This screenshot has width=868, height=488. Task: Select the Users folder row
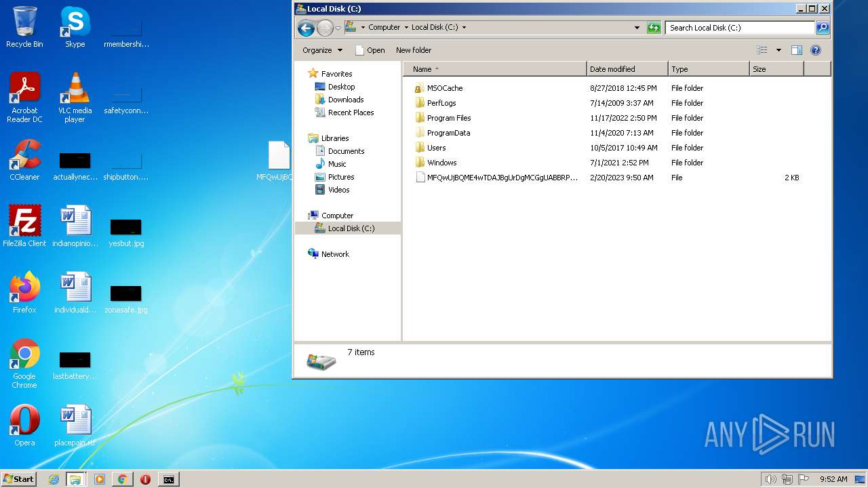pos(606,148)
